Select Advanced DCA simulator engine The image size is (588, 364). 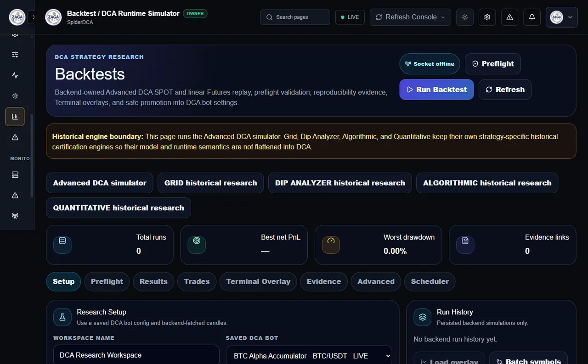(x=100, y=183)
